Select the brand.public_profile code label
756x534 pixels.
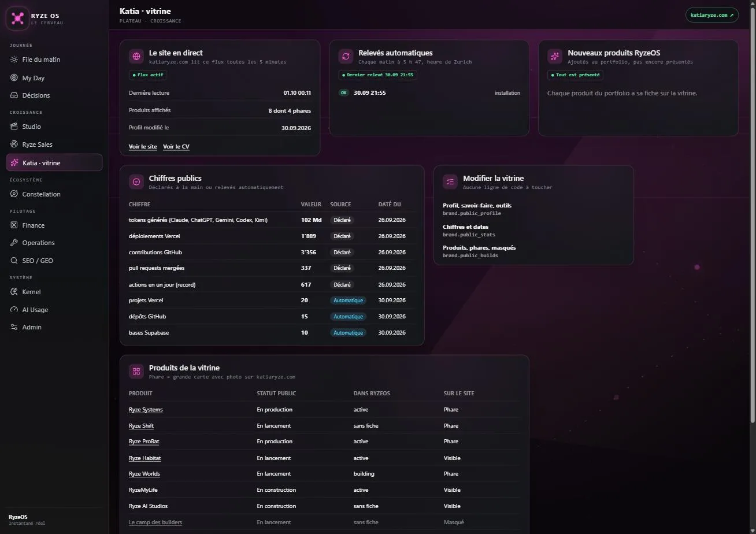tap(472, 213)
